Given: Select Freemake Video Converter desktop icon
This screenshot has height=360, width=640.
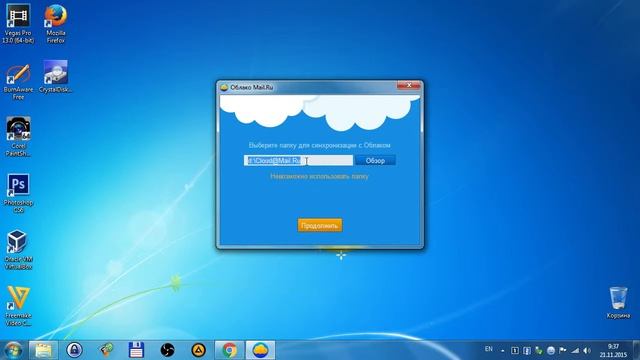Looking at the screenshot, I should (x=18, y=306).
